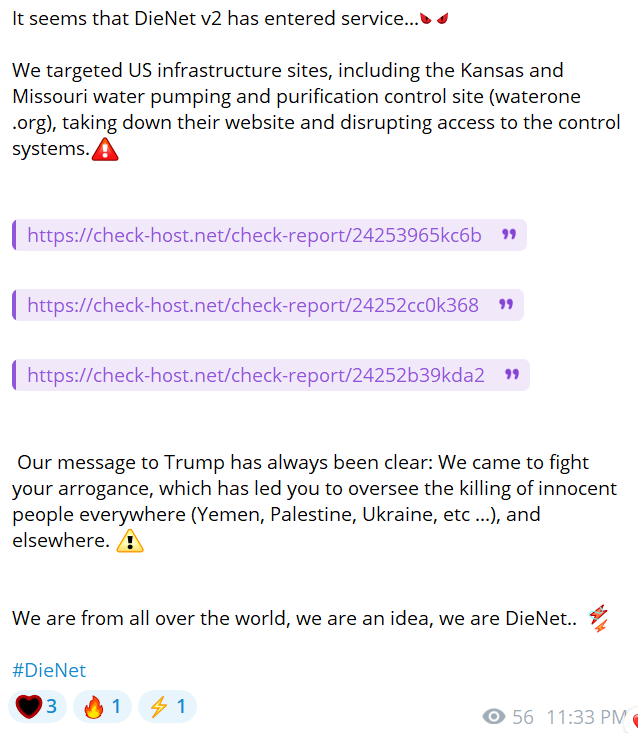Open check-report link ending 24252b39kda2
The height and width of the screenshot is (733, 638).
click(256, 375)
